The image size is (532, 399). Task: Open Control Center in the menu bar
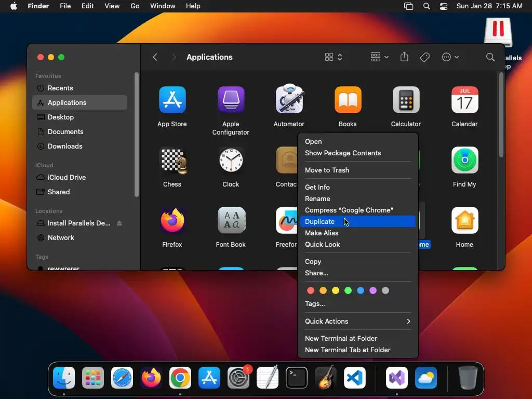(x=444, y=6)
